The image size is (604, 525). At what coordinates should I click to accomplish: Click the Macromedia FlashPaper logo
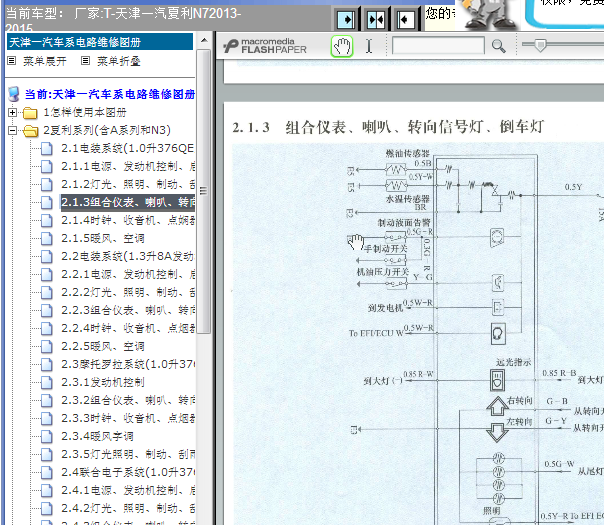265,46
